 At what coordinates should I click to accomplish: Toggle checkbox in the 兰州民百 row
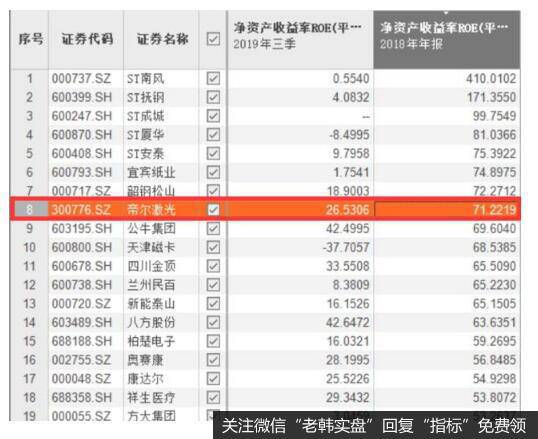click(213, 285)
